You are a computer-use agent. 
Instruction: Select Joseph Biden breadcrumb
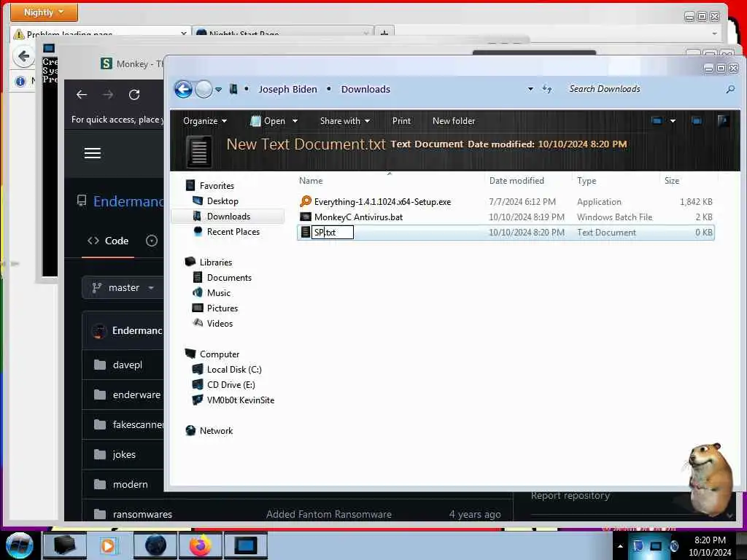pos(287,89)
